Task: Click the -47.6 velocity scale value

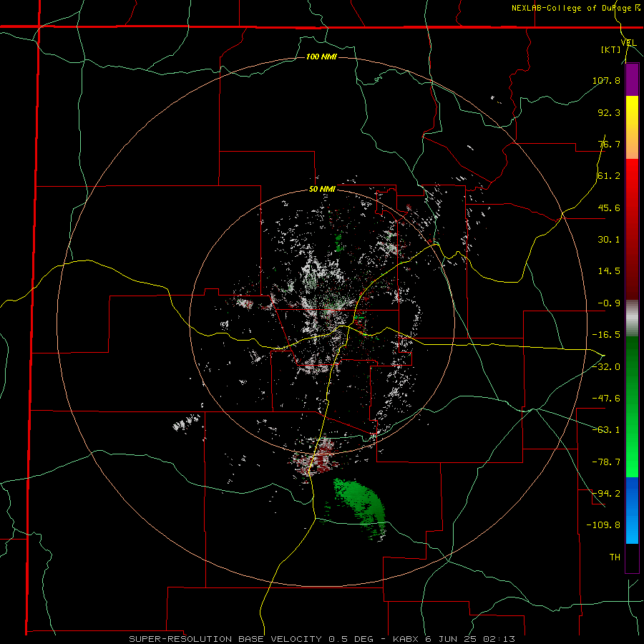Action: pyautogui.click(x=606, y=399)
